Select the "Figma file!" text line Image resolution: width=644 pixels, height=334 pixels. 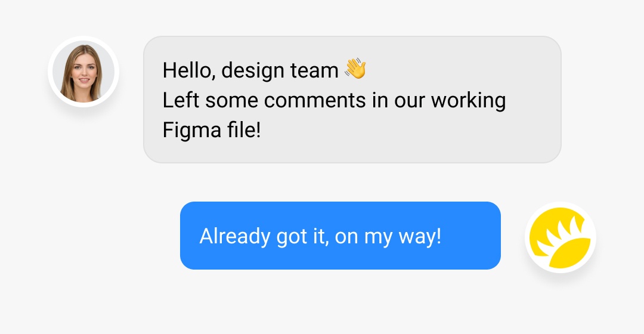pos(212,130)
